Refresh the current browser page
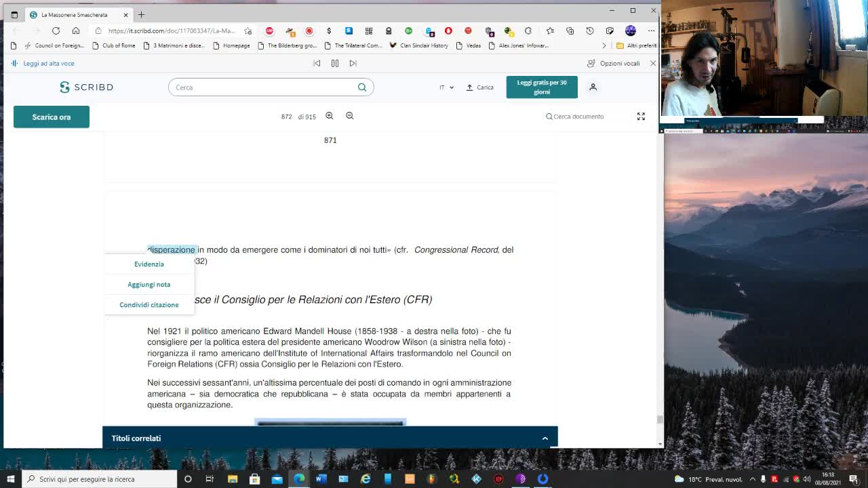Image resolution: width=868 pixels, height=488 pixels. pyautogui.click(x=56, y=30)
